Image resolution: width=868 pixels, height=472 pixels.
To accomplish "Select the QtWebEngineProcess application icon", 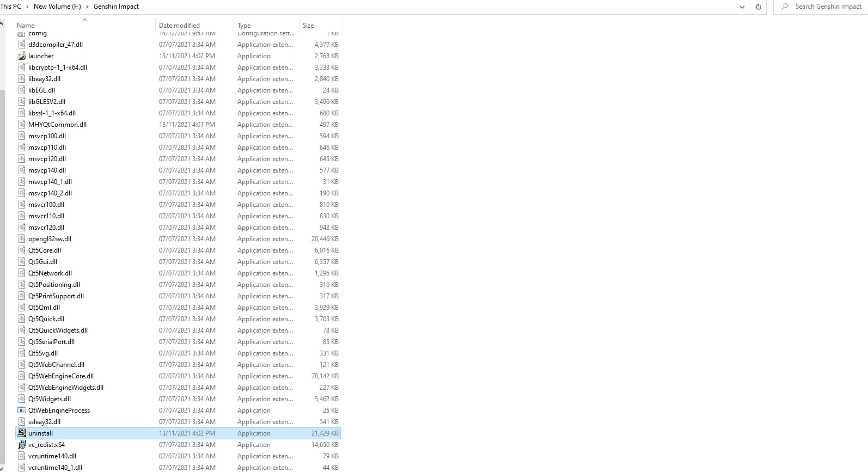I will 22,410.
